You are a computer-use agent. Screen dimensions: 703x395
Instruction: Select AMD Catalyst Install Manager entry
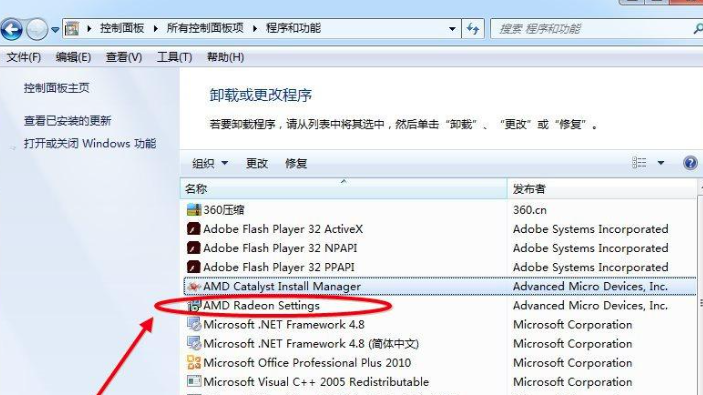[x=439, y=286]
